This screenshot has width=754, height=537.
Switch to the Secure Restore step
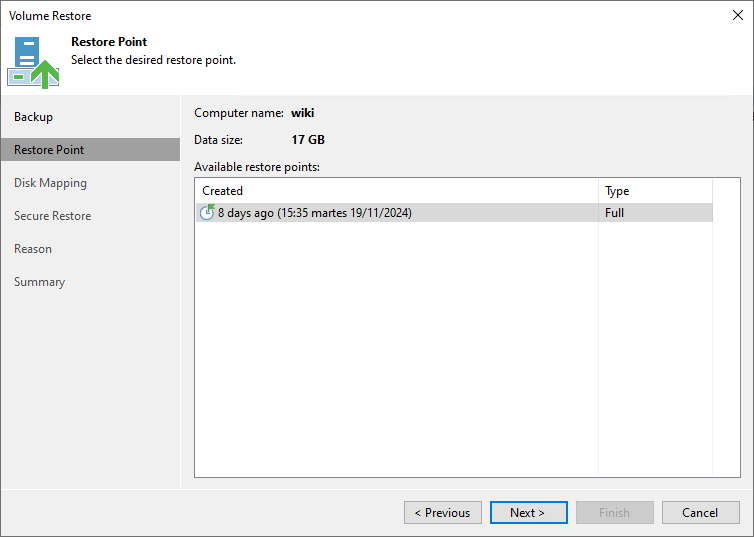[x=52, y=216]
